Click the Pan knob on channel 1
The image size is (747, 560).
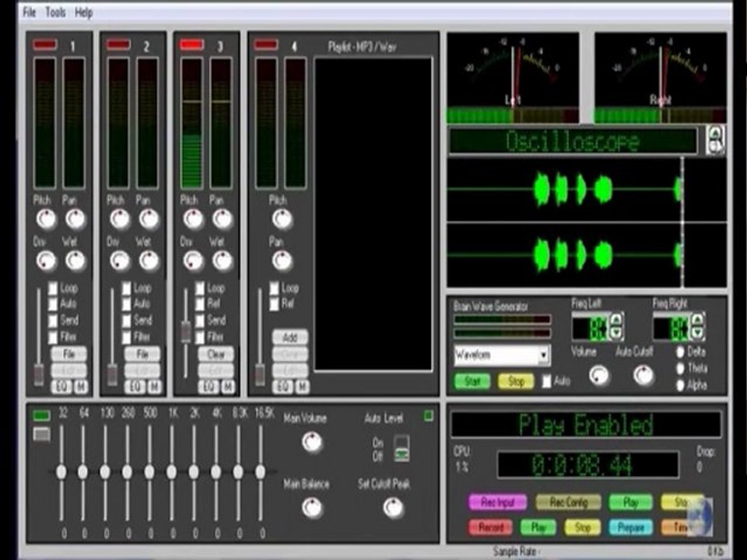click(75, 219)
